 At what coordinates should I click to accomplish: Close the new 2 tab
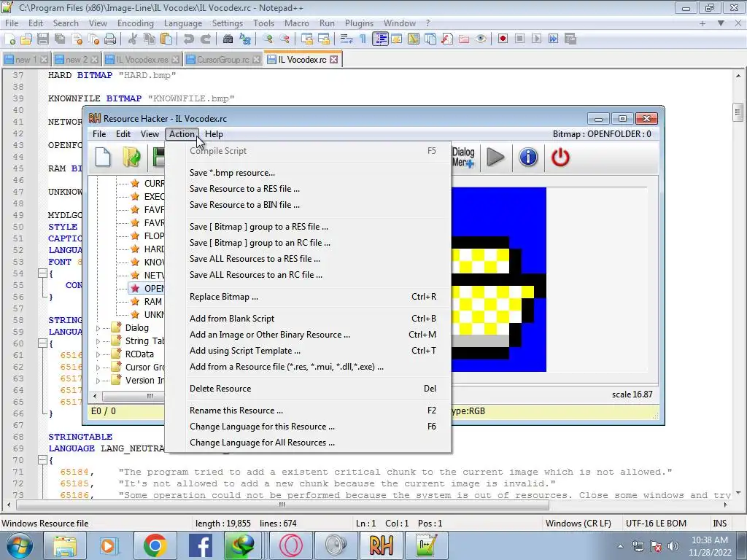(94, 60)
